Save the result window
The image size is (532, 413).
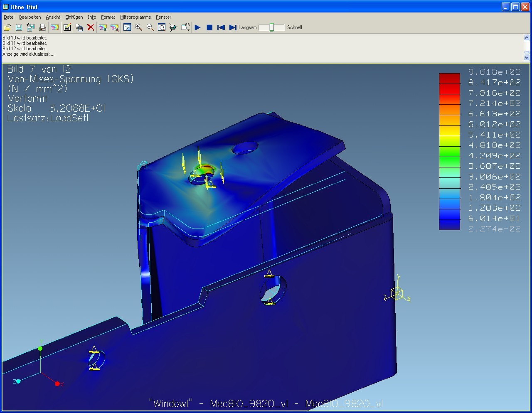click(19, 27)
